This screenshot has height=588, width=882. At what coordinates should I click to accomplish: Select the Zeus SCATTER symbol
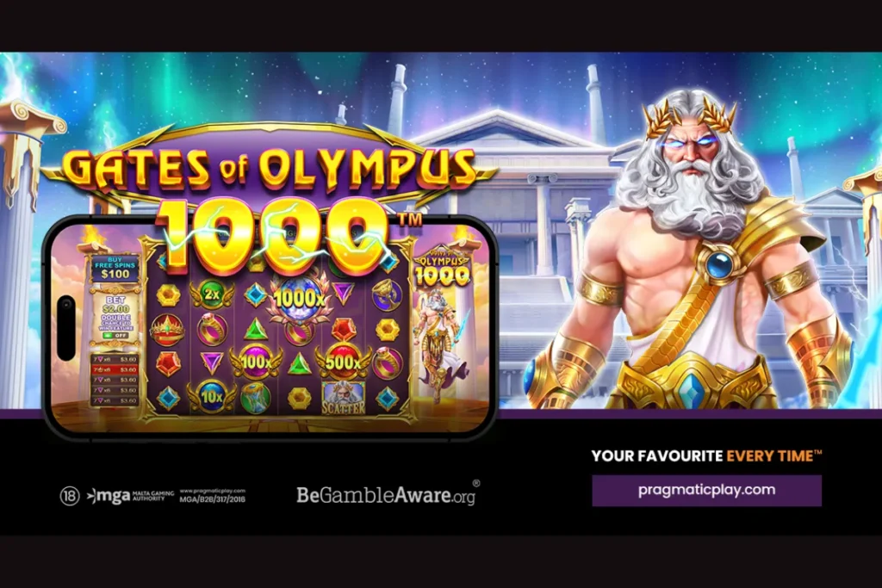coord(343,399)
